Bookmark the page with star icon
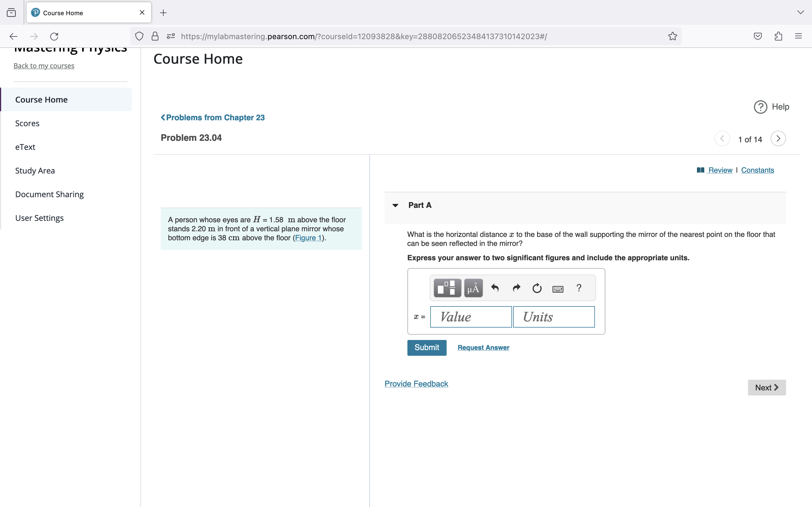 tap(672, 36)
